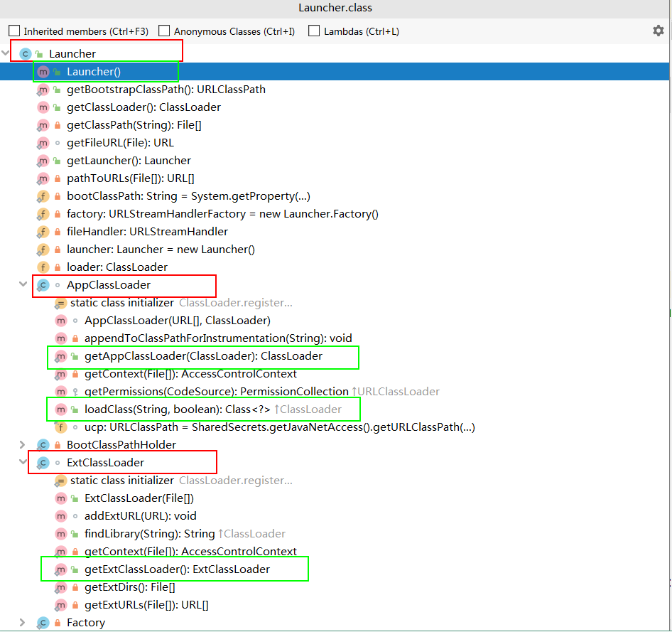Click the loadClass method icon
The height and width of the screenshot is (632, 672).
[x=61, y=409]
